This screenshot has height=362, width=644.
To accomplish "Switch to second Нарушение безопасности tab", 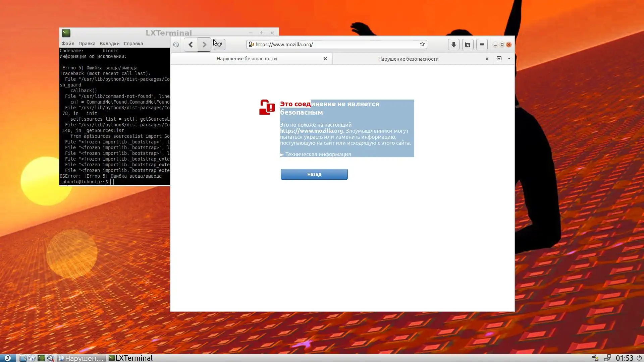I will (408, 59).
